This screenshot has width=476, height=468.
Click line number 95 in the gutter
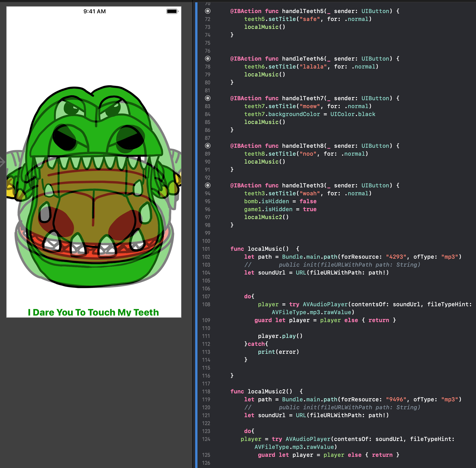[x=208, y=201]
